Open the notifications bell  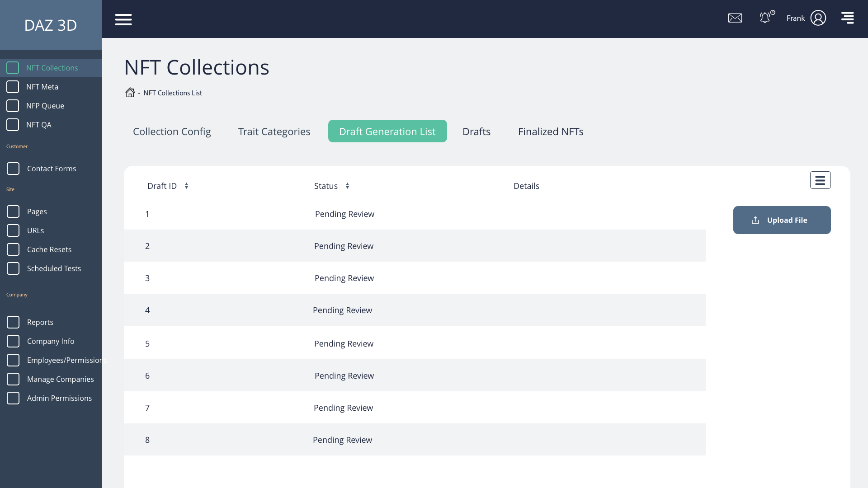765,18
